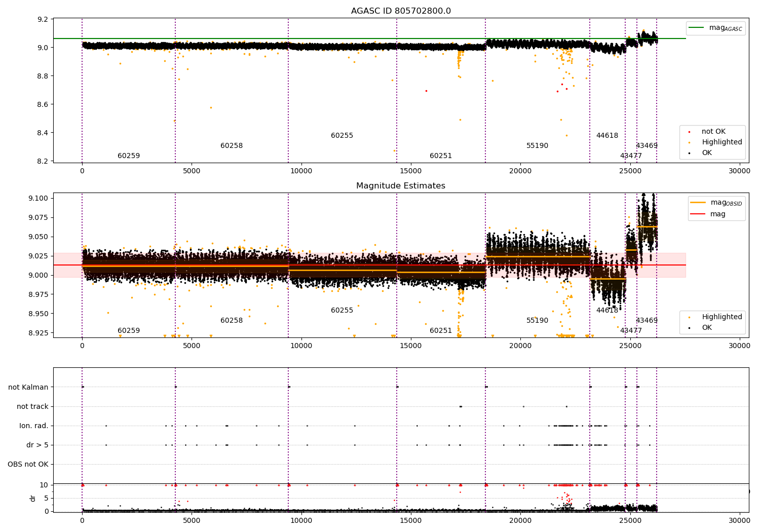This screenshot has height=532, width=760.
Task: Click 'OK' legend entry in the Magnitude Estimates plot
Action: pyautogui.click(x=707, y=328)
